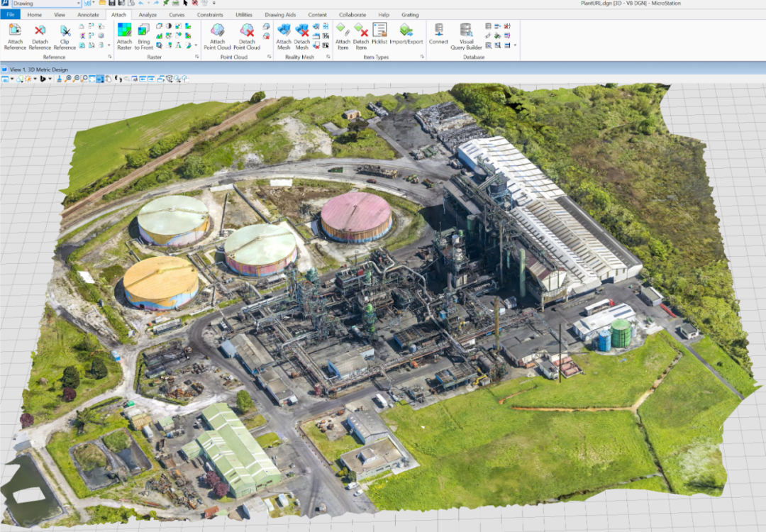
Task: Open the Visual Query Builder
Action: (466, 31)
